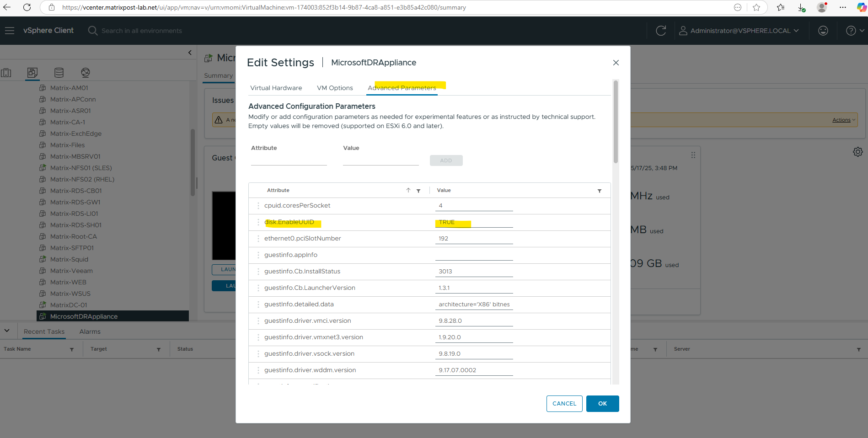Collapse the left navigation pane

[x=190, y=53]
